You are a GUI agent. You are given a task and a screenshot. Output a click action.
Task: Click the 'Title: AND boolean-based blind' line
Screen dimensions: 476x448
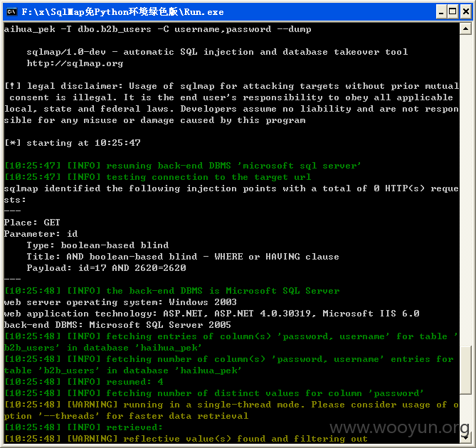[183, 257]
